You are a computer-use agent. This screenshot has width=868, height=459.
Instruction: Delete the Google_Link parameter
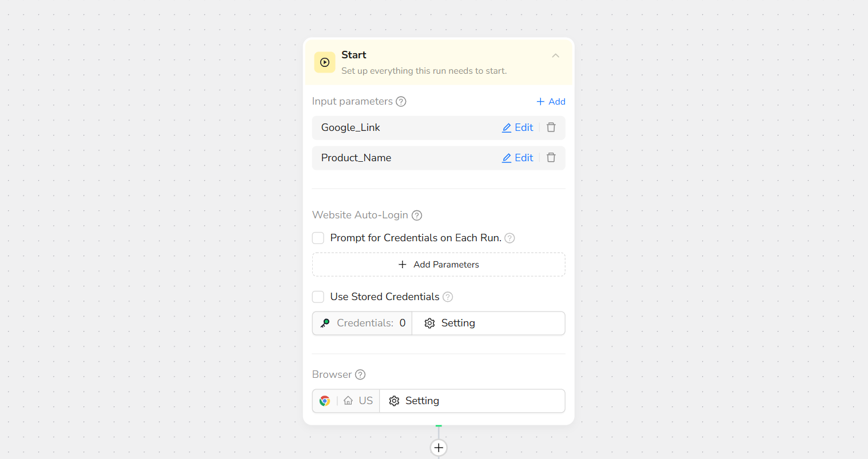(551, 127)
